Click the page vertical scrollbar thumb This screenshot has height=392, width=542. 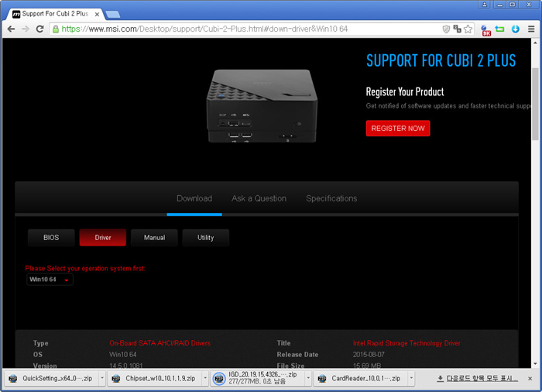(535, 104)
